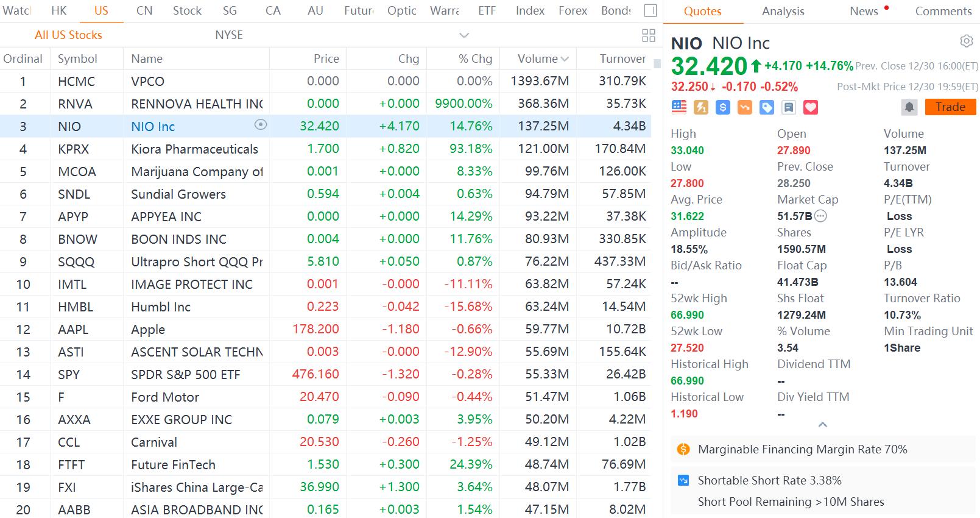Click the Shortable Short Rate 3.38% text
This screenshot has height=518, width=980.
tap(770, 480)
